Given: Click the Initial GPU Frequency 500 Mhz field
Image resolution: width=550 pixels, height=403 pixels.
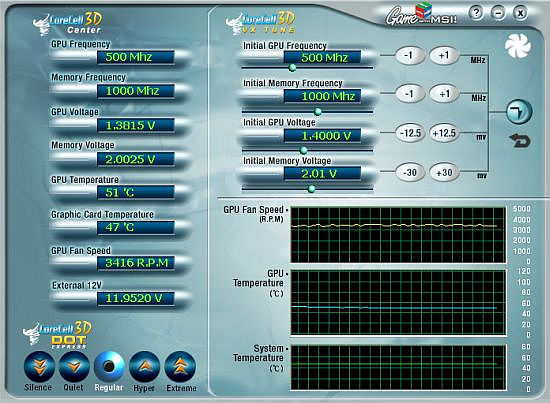Looking at the screenshot, I should [322, 58].
